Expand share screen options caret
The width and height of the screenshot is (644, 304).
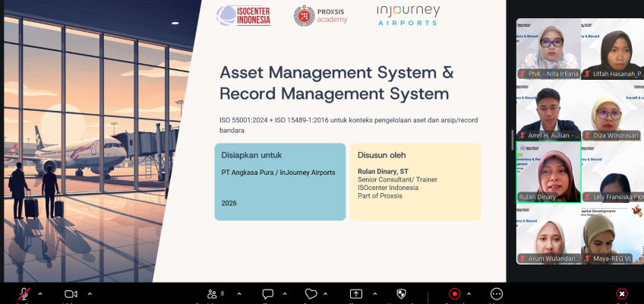(374, 294)
